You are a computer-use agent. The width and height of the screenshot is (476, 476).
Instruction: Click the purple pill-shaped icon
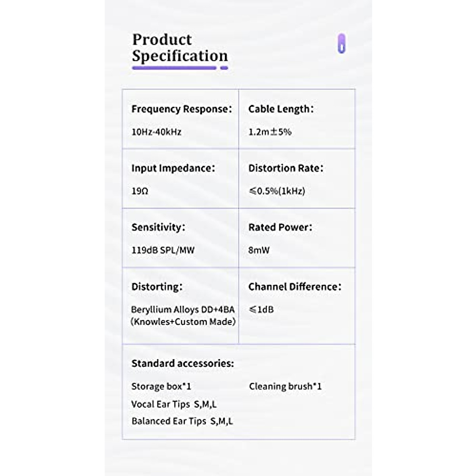[x=342, y=43]
